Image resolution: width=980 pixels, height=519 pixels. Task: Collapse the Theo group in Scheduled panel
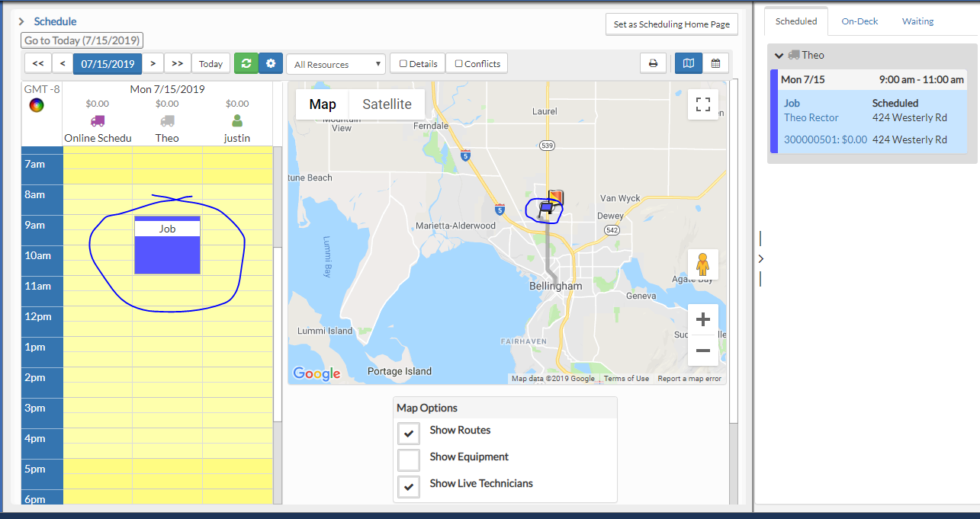coord(779,56)
